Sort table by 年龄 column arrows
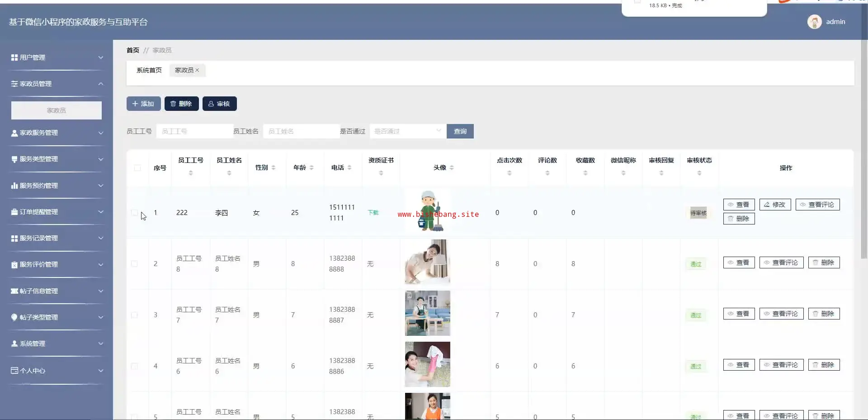Viewport: 868px width, 420px height. point(311,168)
